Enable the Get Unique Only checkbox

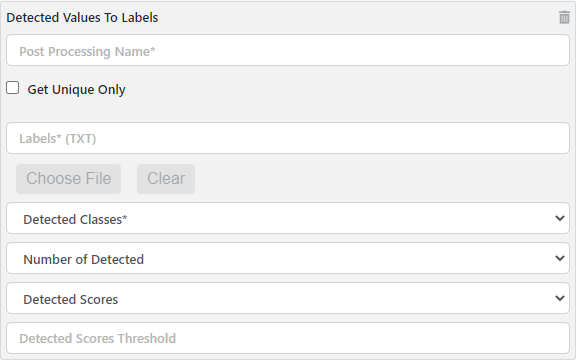tap(12, 88)
